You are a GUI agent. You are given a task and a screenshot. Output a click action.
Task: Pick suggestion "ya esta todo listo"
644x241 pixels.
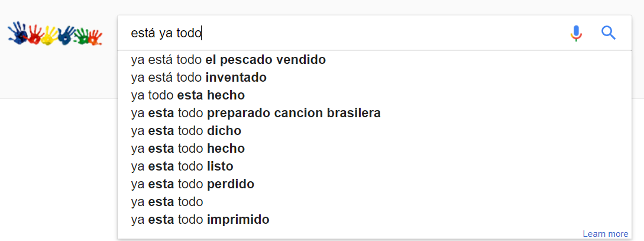[182, 166]
